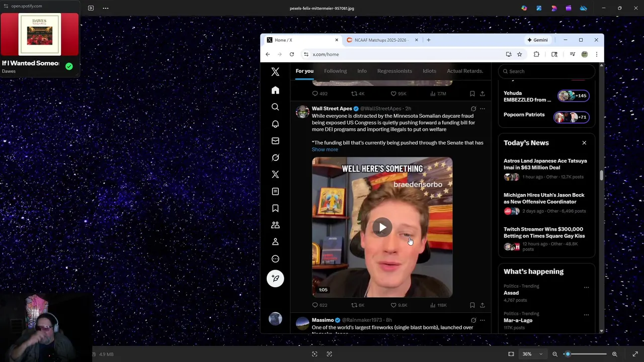Open Notifications bell in X sidebar

(275, 124)
